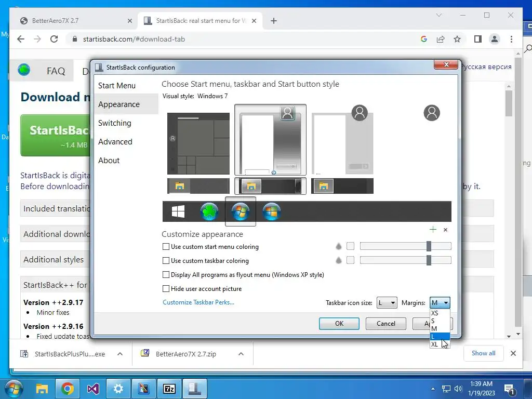Expand StartIsBackPlusPlus download options chevron

point(120,354)
